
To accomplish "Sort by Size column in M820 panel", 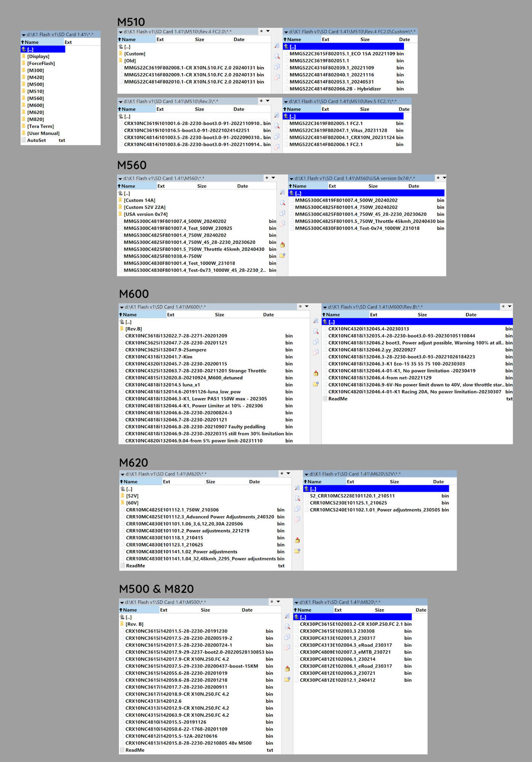I will tap(379, 610).
